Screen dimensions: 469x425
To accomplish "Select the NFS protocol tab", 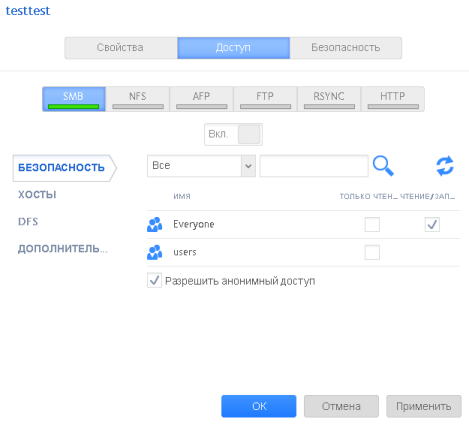I will coord(138,99).
